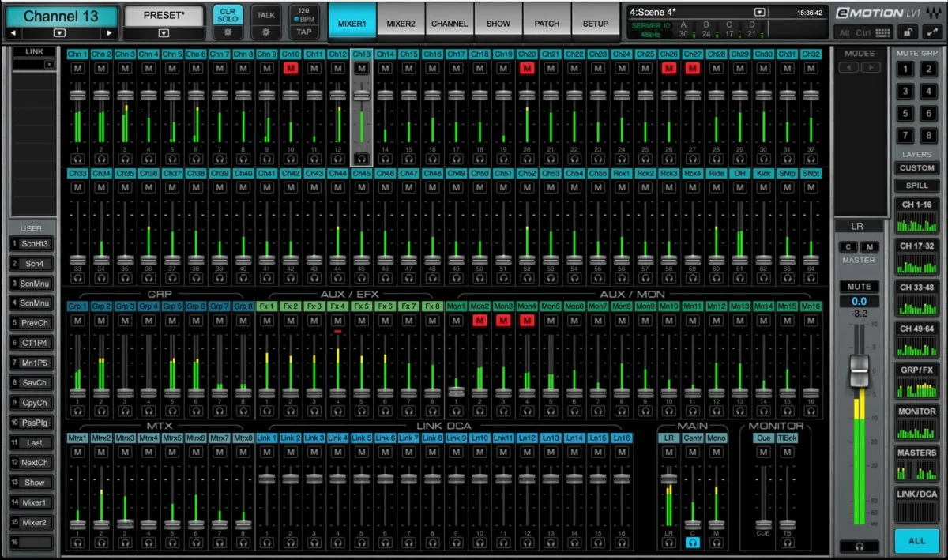The height and width of the screenshot is (560, 948).
Task: Unmute the Mon2 aux
Action: (x=480, y=321)
